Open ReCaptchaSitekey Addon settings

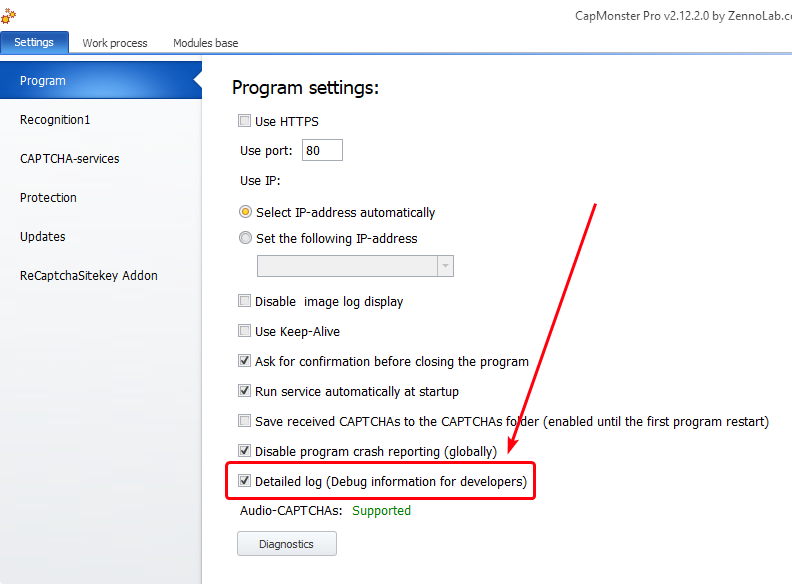(89, 276)
